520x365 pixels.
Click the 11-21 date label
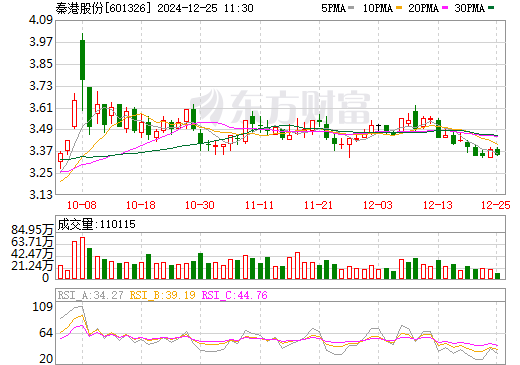318,205
